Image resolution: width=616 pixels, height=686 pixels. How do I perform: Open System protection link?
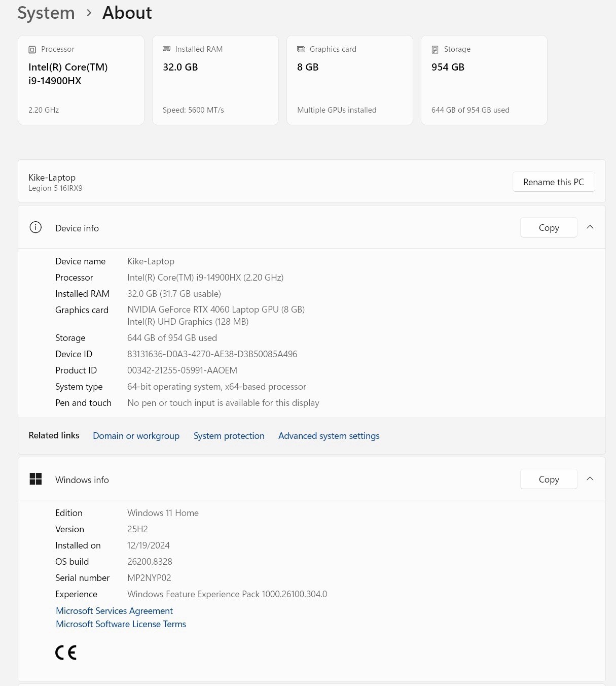coord(229,436)
